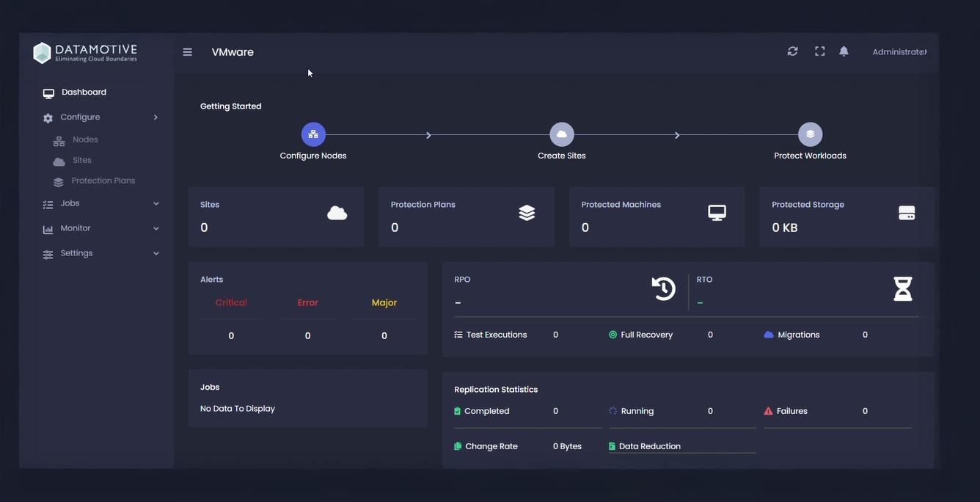Toggle the sidebar with the hamburger icon

coord(187,51)
